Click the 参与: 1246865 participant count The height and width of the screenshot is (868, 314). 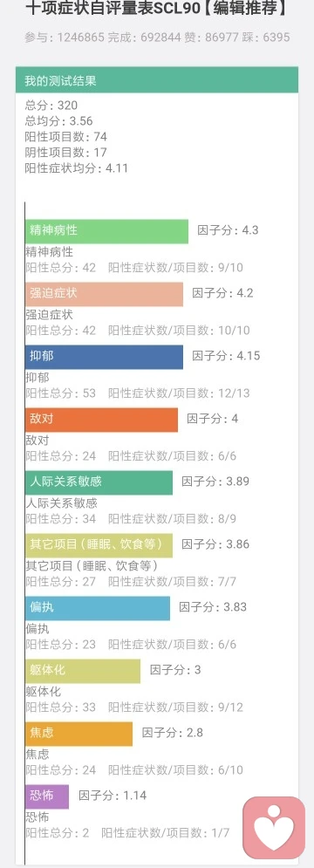[x=65, y=38]
